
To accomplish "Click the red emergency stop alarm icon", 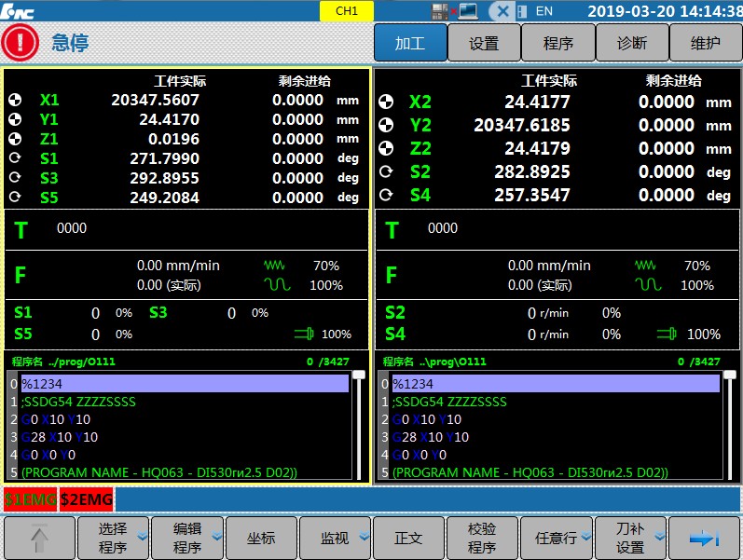I will (x=21, y=43).
